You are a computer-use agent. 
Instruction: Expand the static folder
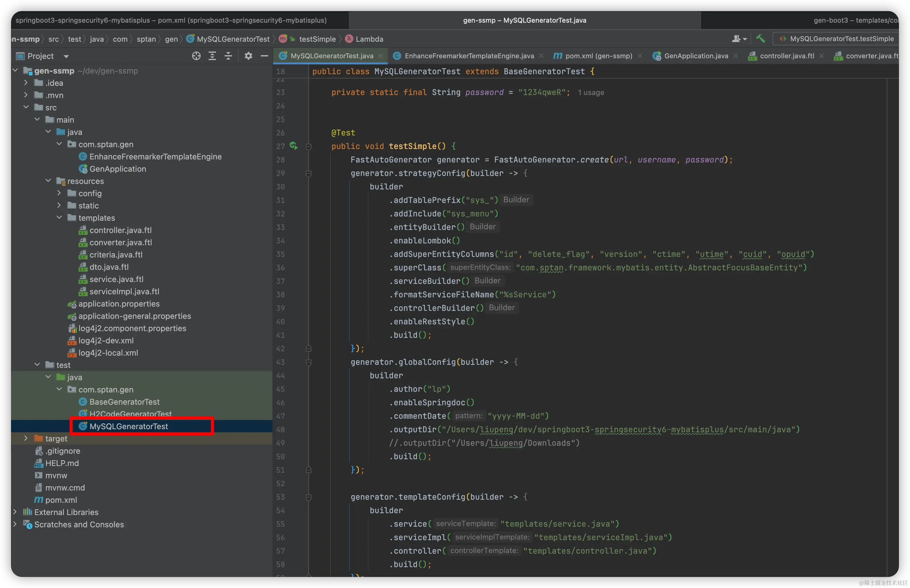tap(59, 205)
